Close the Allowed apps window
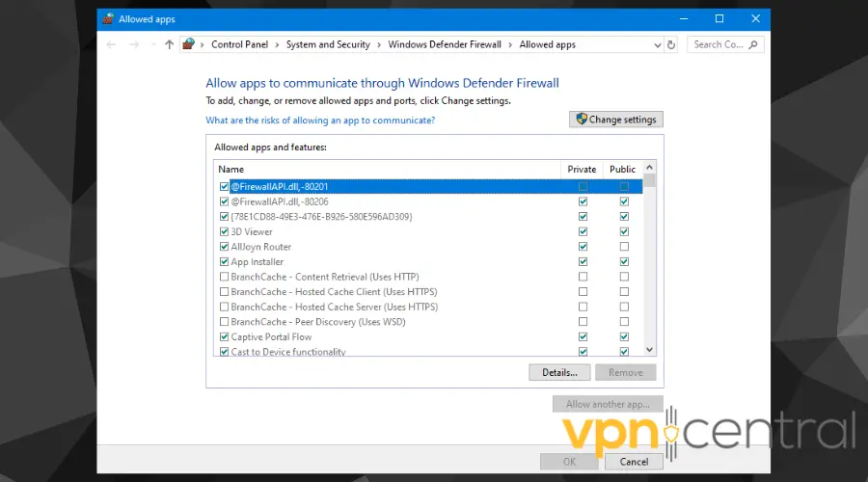Image resolution: width=868 pixels, height=482 pixels. (755, 19)
